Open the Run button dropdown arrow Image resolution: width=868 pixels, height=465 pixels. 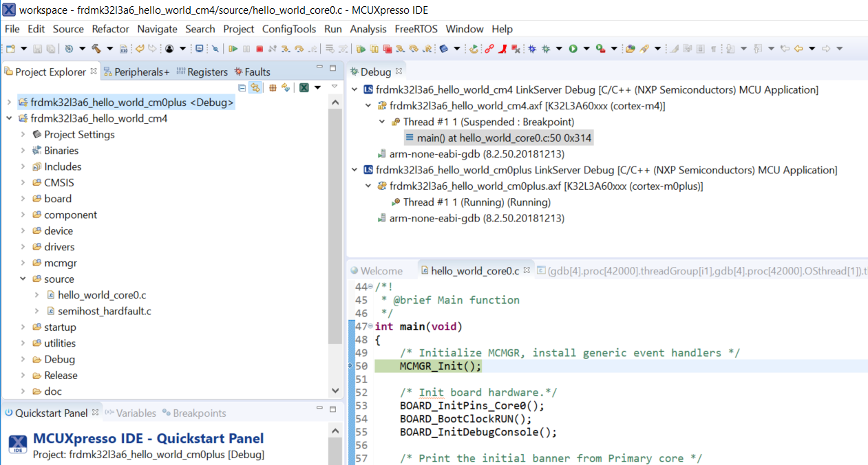(586, 49)
